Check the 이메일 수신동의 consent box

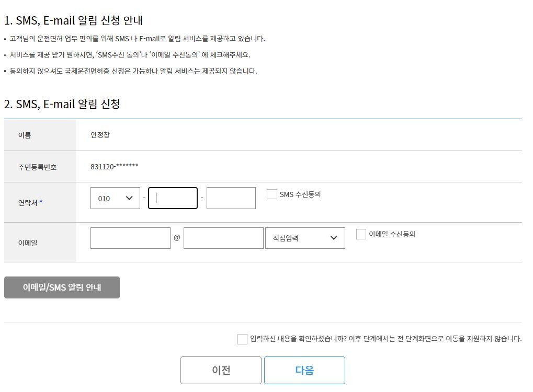click(360, 234)
